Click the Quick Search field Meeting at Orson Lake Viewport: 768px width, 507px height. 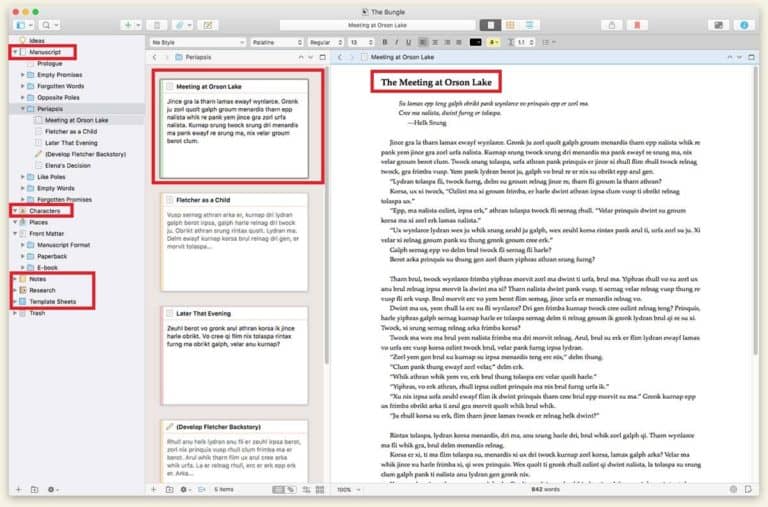click(x=377, y=25)
